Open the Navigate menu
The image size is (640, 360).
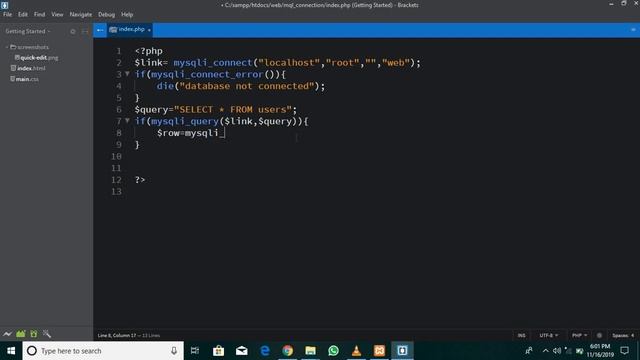(81, 14)
